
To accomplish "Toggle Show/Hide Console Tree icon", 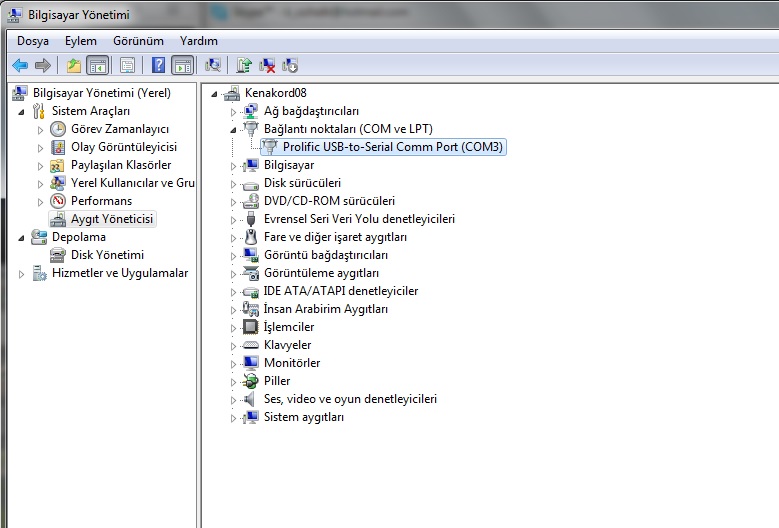I will click(x=97, y=65).
